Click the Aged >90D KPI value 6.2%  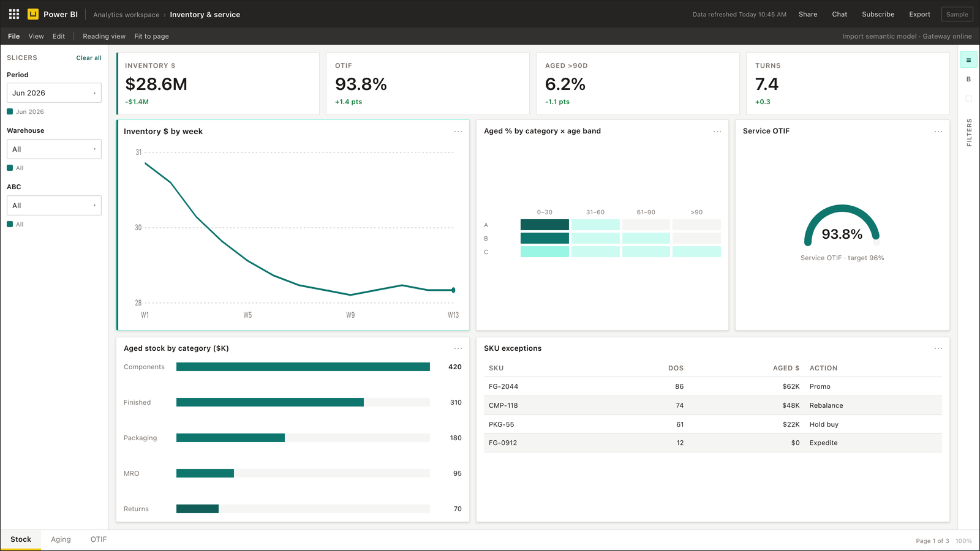565,84
